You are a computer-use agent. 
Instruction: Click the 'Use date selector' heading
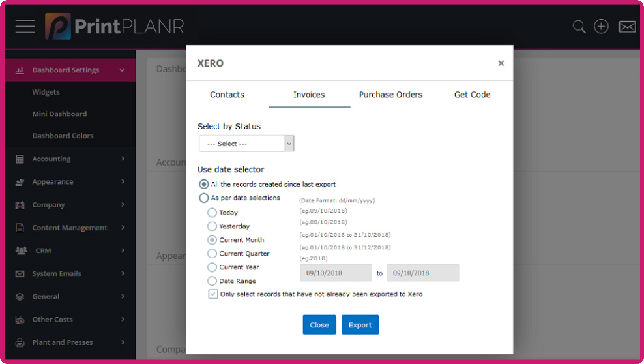(x=231, y=169)
